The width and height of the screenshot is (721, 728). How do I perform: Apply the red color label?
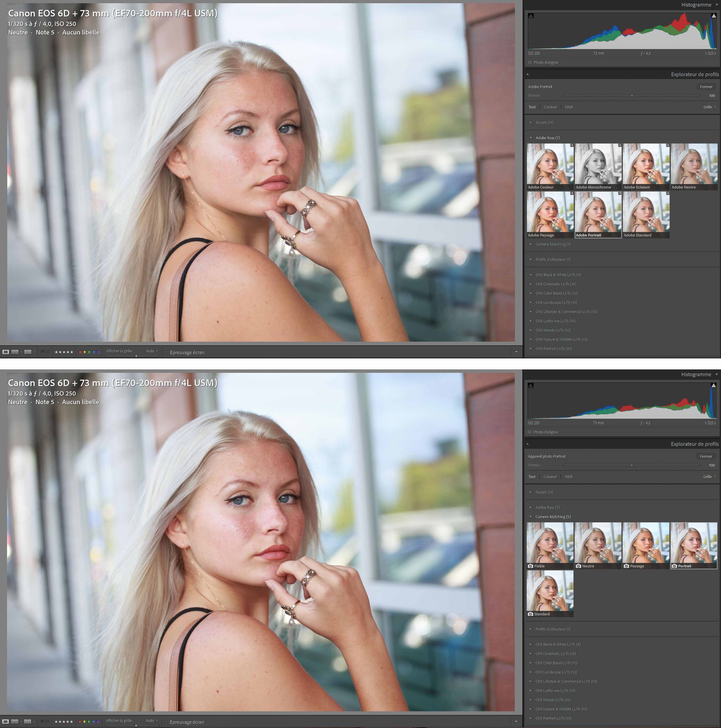[80, 351]
